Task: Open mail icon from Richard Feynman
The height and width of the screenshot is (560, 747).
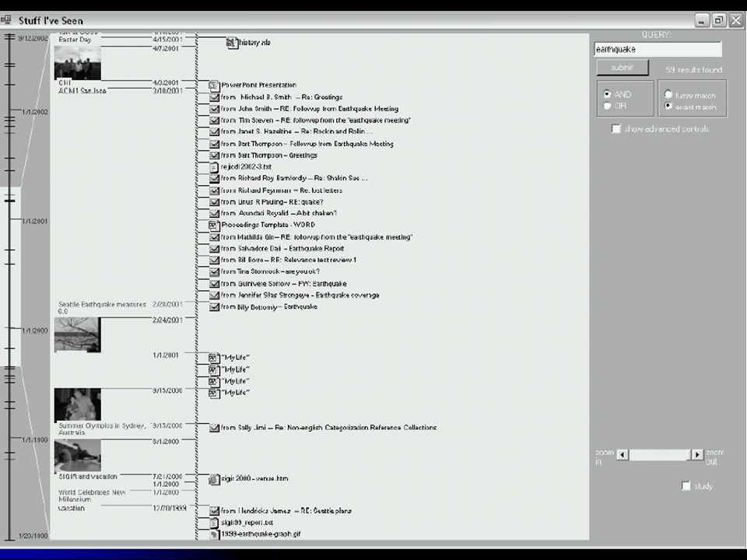Action: tap(215, 191)
